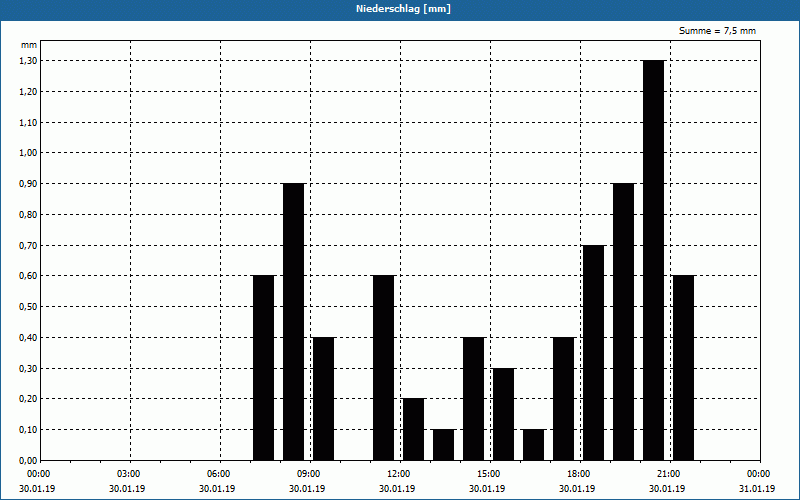Click the y-axis value 1,00
The width and height of the screenshot is (800, 500).
pyautogui.click(x=29, y=153)
